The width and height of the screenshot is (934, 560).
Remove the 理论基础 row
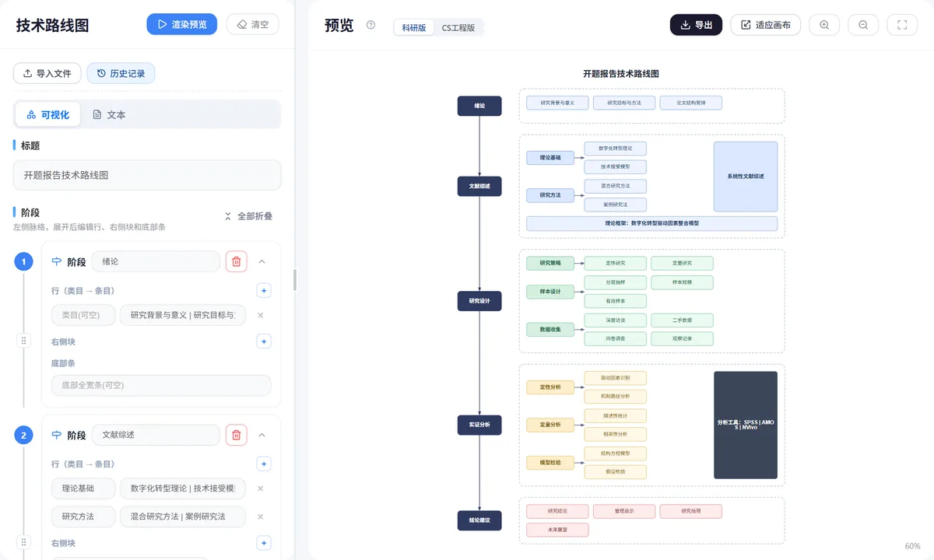point(261,488)
